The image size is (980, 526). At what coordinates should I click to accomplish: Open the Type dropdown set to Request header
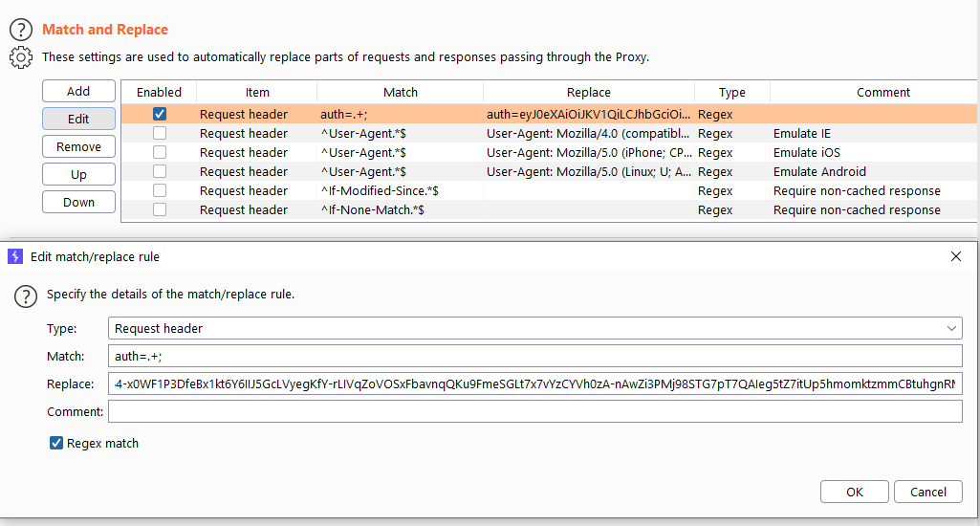pos(534,328)
